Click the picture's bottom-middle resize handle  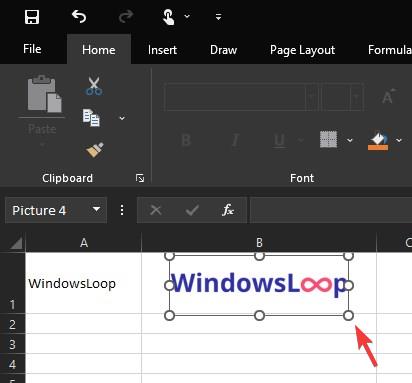(259, 315)
